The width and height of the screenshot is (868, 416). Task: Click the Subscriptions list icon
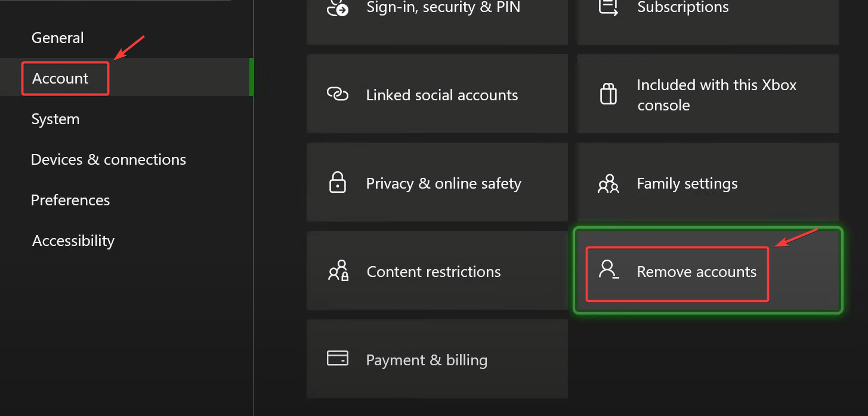pos(608,7)
